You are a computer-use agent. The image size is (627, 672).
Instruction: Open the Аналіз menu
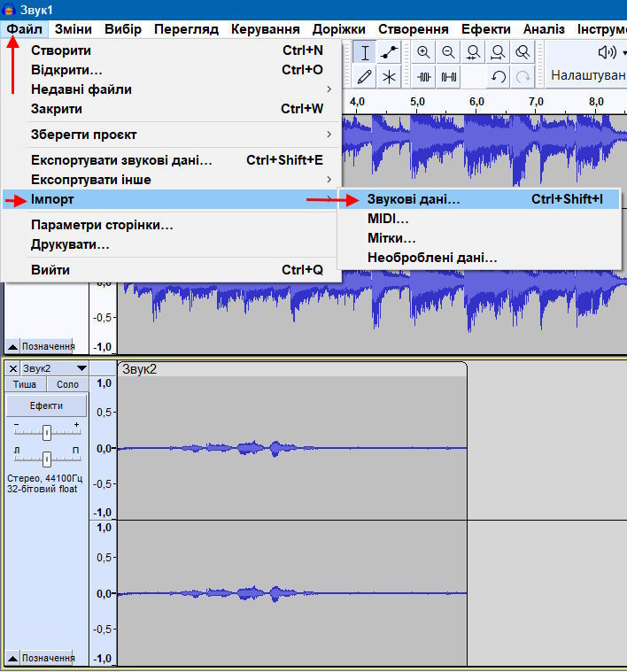544,29
